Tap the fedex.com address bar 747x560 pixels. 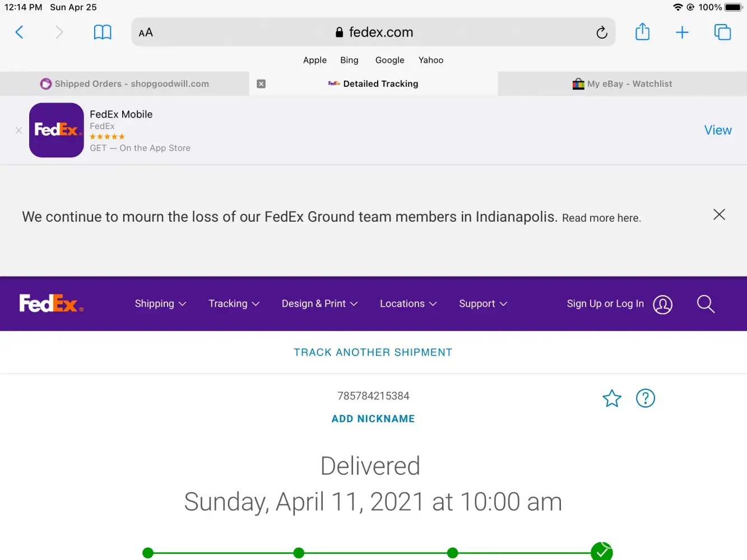pyautogui.click(x=373, y=32)
